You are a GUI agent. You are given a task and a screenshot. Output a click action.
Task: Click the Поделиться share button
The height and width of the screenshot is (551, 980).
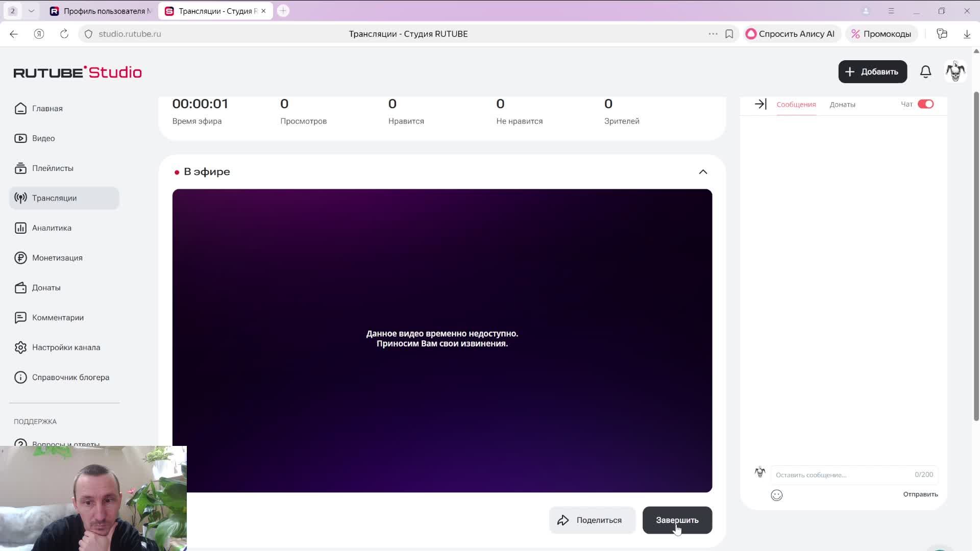pos(592,520)
